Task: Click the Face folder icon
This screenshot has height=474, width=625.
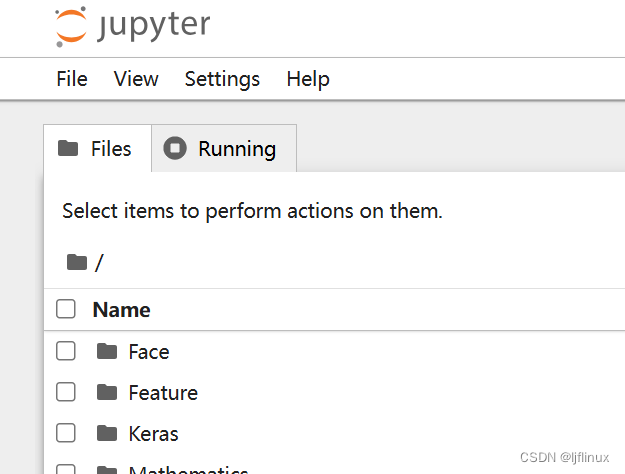Action: [107, 351]
